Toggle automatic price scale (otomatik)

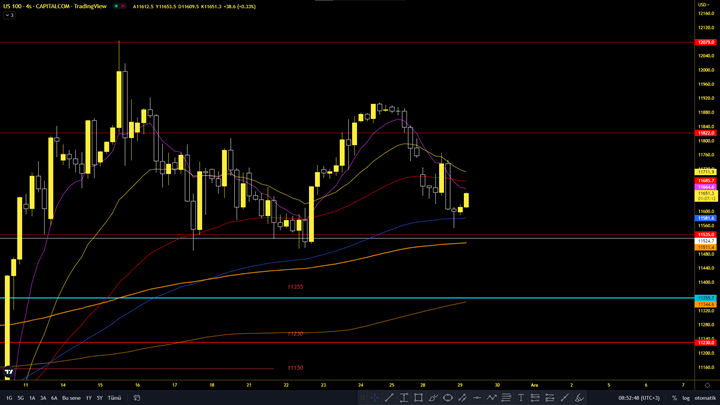coord(704,398)
